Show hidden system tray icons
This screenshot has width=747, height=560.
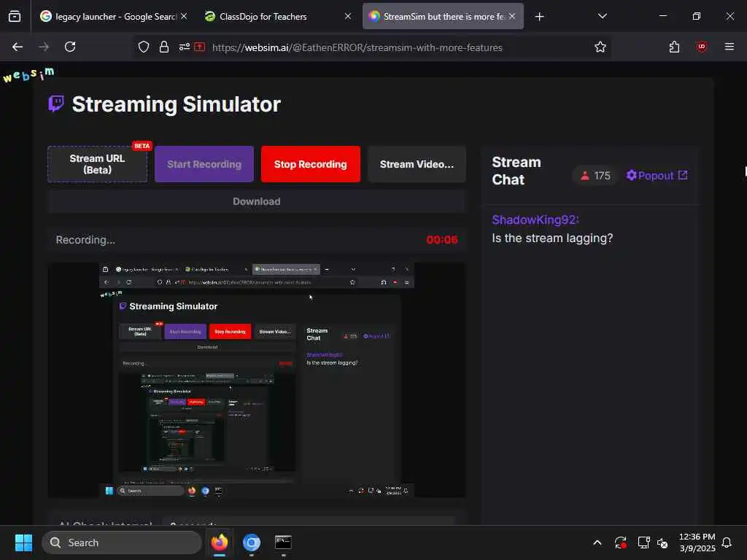point(597,542)
